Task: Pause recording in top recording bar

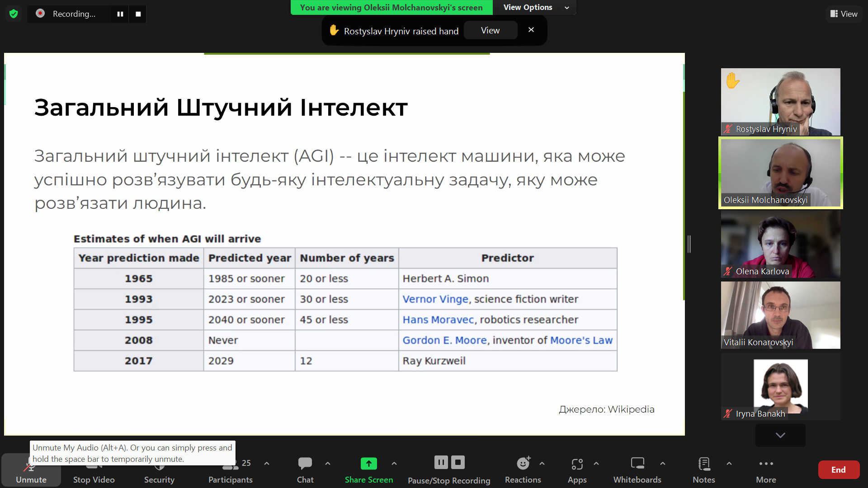Action: [x=120, y=14]
